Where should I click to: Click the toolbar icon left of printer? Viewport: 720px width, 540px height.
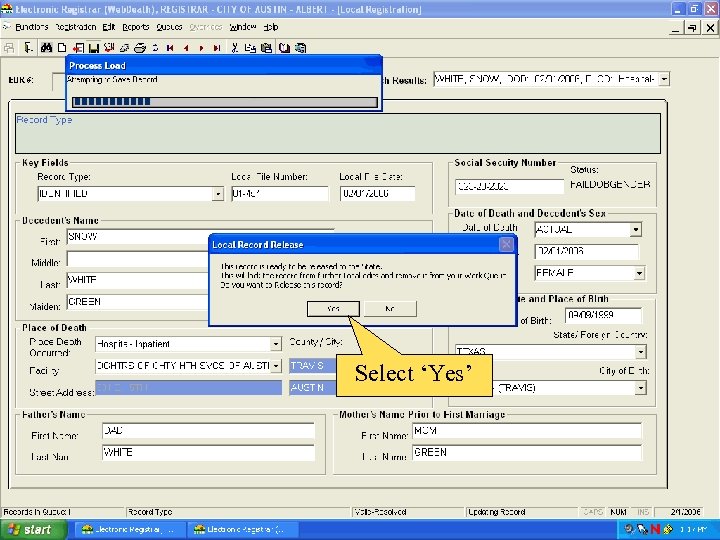[124, 48]
